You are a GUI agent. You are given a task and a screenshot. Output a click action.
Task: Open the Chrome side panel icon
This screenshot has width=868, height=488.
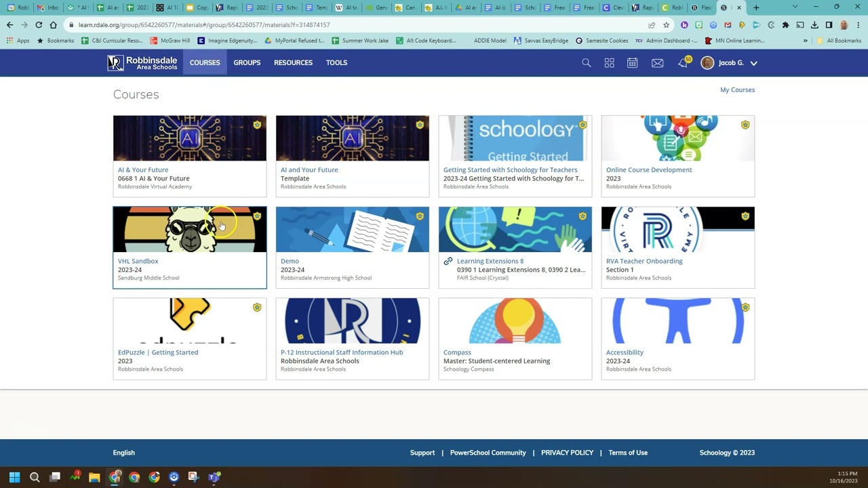(x=829, y=25)
